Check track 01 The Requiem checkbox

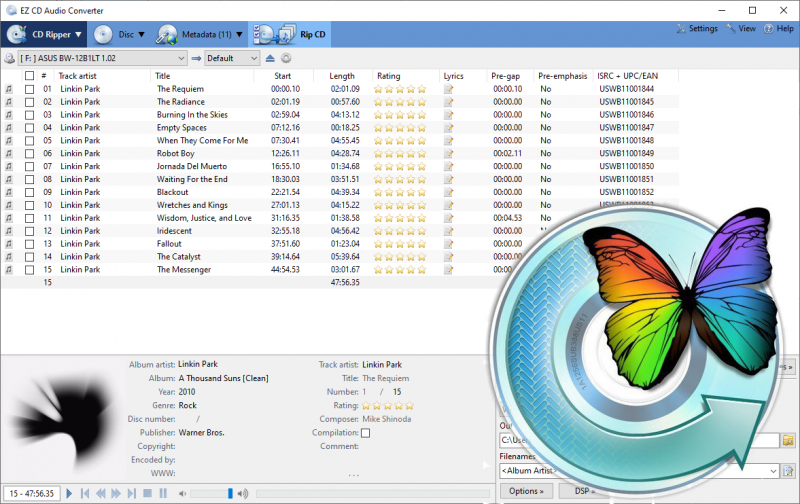[30, 89]
